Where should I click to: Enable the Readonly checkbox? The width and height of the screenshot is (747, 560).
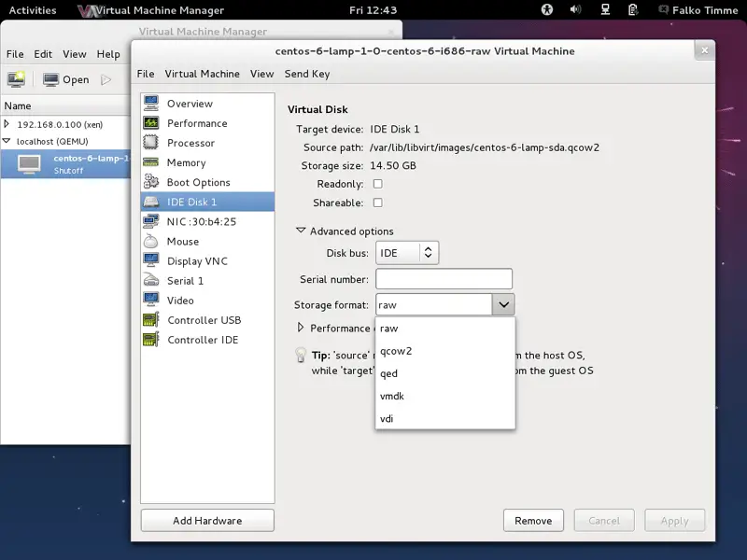click(378, 184)
